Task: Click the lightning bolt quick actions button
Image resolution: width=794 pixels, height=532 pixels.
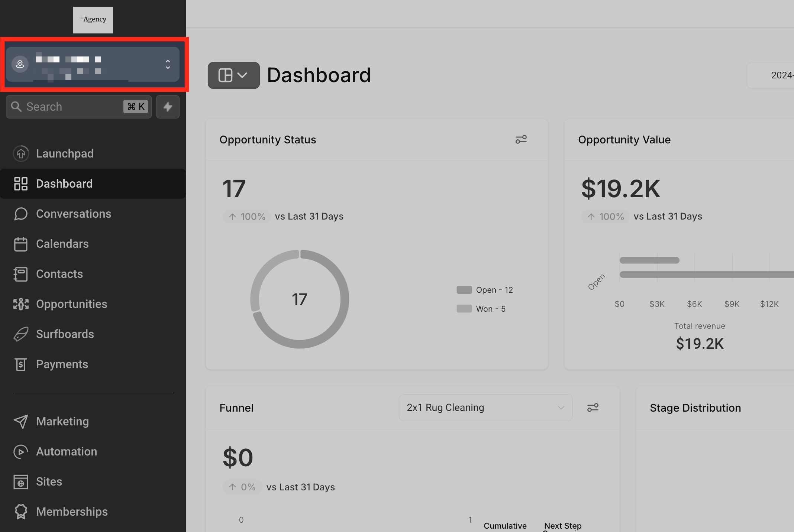Action: tap(168, 107)
